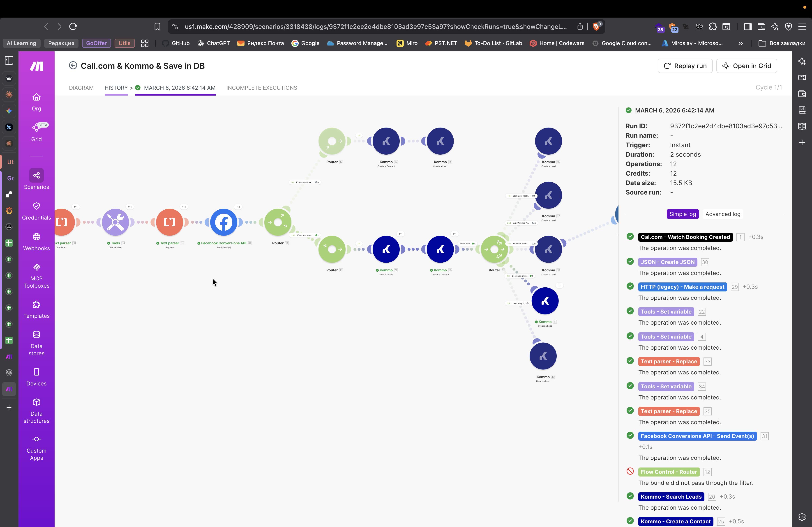This screenshot has width=812, height=527.
Task: Open Scenarios in the sidebar
Action: (36, 179)
